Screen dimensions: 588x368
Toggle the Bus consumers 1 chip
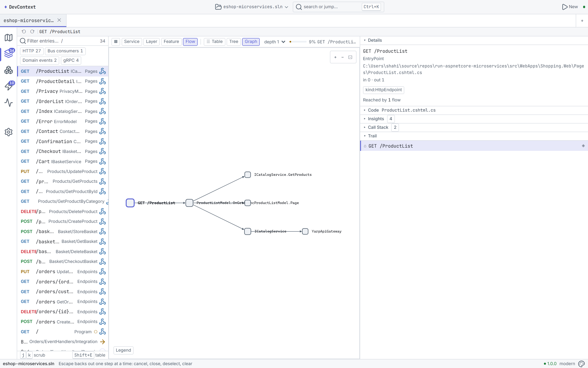[65, 51]
